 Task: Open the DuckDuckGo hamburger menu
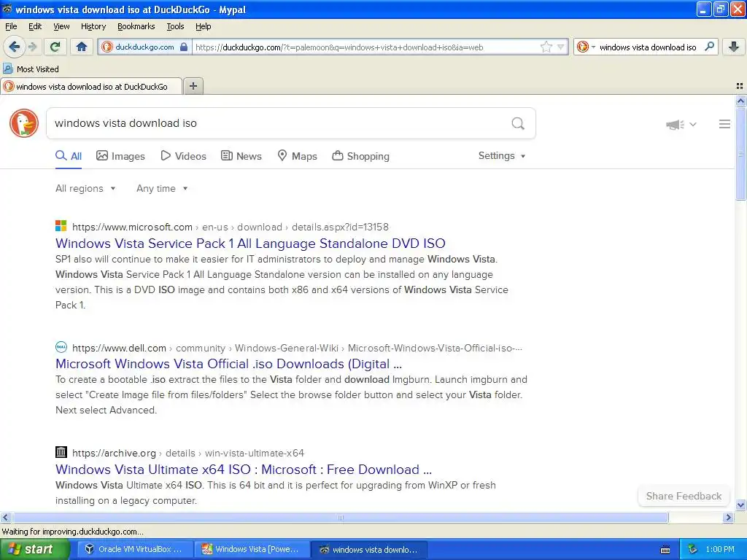tap(724, 124)
